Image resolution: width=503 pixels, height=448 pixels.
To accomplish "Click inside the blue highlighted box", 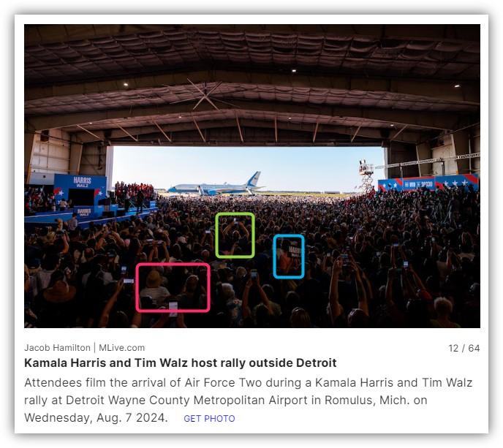I will pyautogui.click(x=288, y=257).
